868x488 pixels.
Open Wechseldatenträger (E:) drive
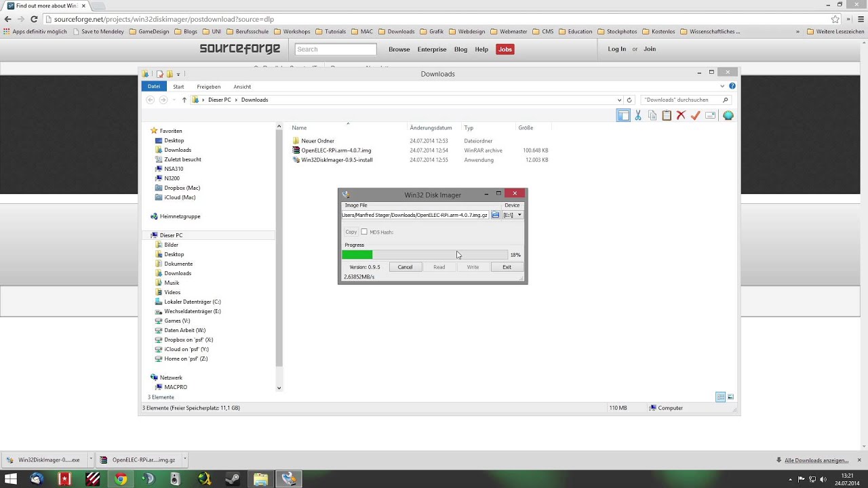click(x=192, y=311)
